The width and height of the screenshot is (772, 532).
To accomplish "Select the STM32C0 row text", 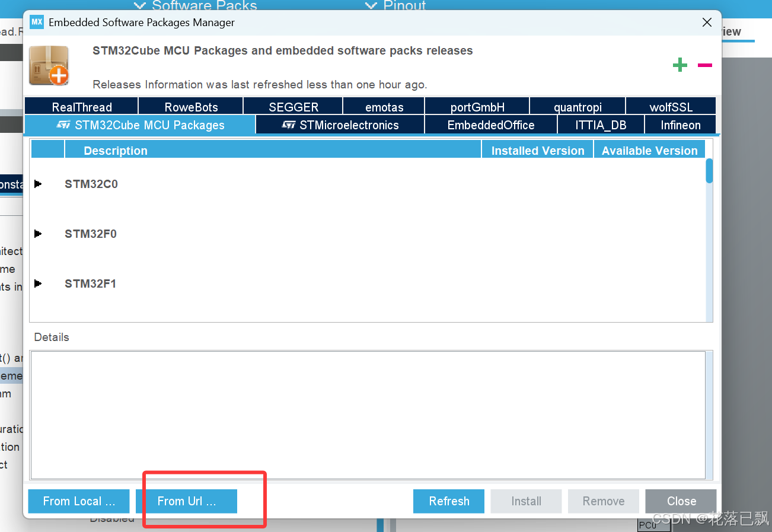I will [91, 184].
